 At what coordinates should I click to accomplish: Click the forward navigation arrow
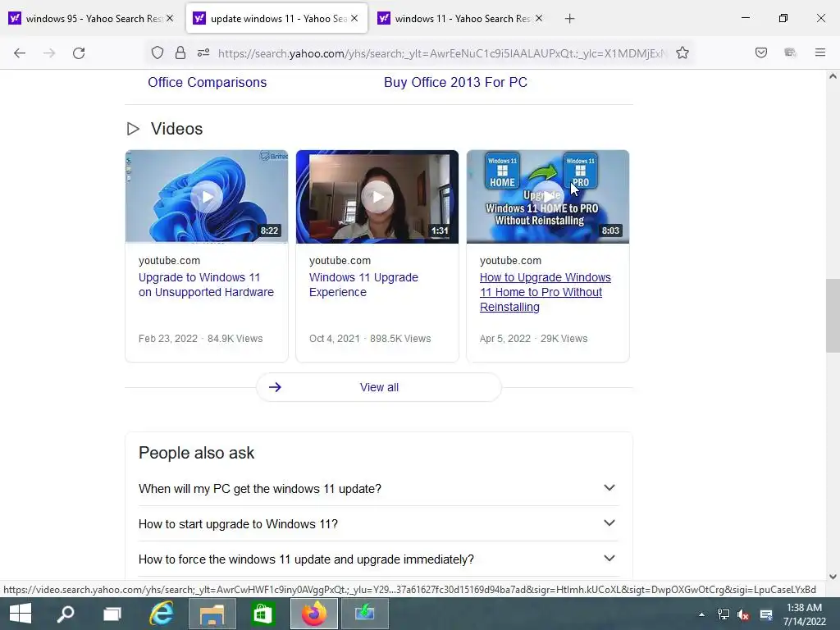click(x=49, y=53)
